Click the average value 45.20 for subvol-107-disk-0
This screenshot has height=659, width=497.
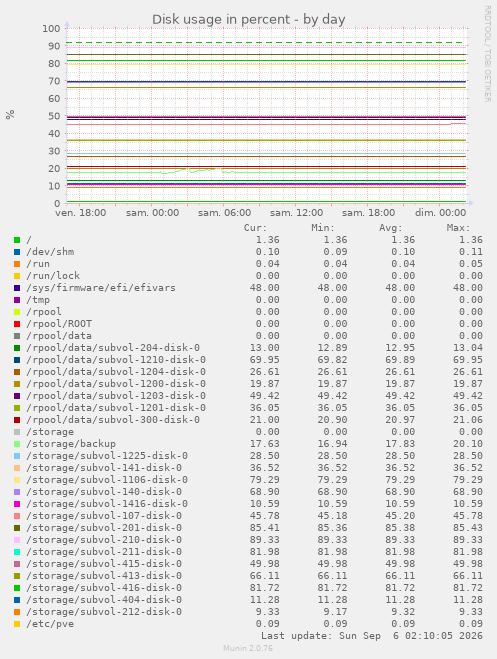coord(400,516)
